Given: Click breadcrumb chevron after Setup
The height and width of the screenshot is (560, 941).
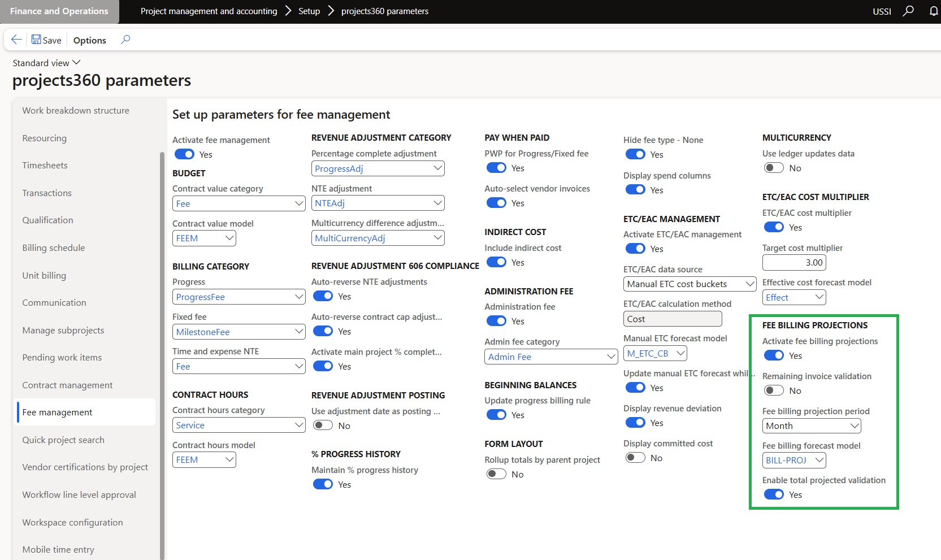Looking at the screenshot, I should tap(331, 11).
